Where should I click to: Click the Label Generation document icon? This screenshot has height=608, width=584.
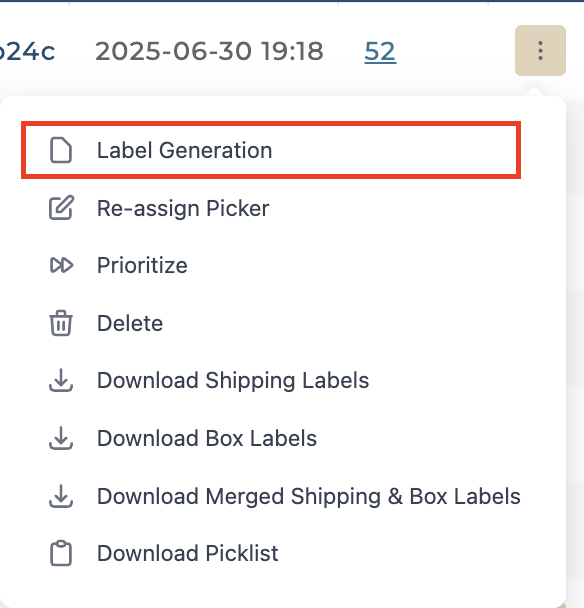coord(61,150)
